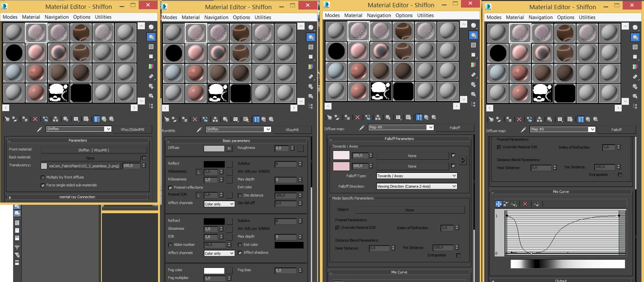Uncheck Force single-sided sub-materials

pyautogui.click(x=43, y=185)
